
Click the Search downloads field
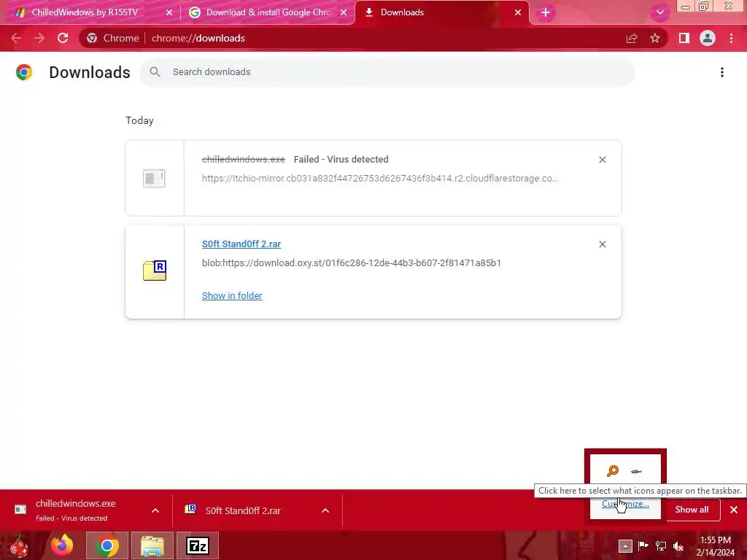387,72
